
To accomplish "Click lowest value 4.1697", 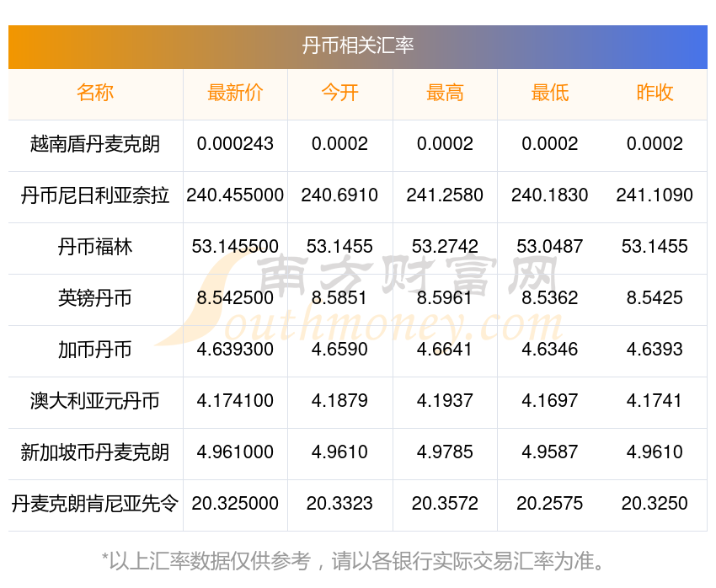I will [x=550, y=401].
